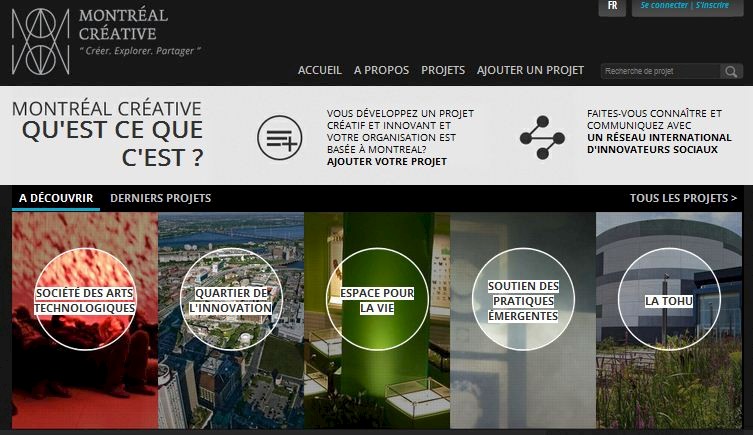The width and height of the screenshot is (753, 435).
Task: Go to the A Propos page
Action: click(381, 70)
